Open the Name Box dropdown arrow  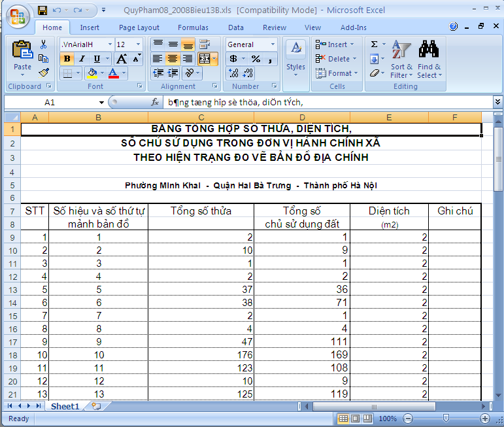[101, 103]
